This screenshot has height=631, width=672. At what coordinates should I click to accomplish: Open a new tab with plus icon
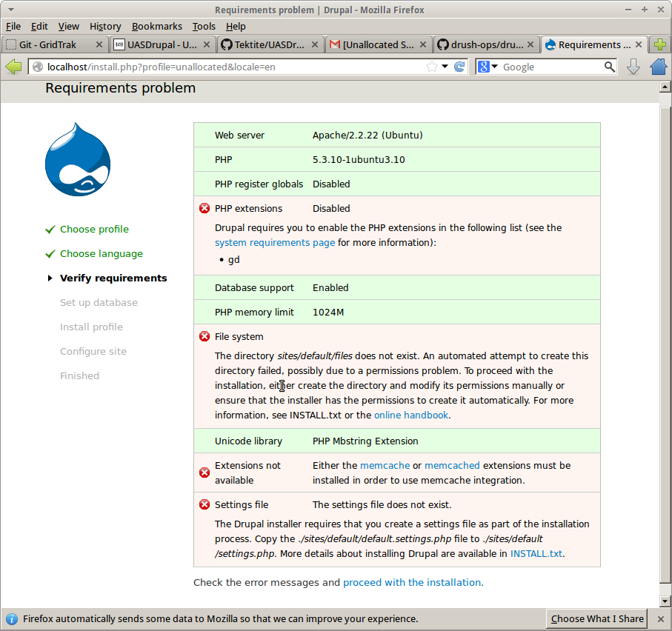pyautogui.click(x=661, y=44)
